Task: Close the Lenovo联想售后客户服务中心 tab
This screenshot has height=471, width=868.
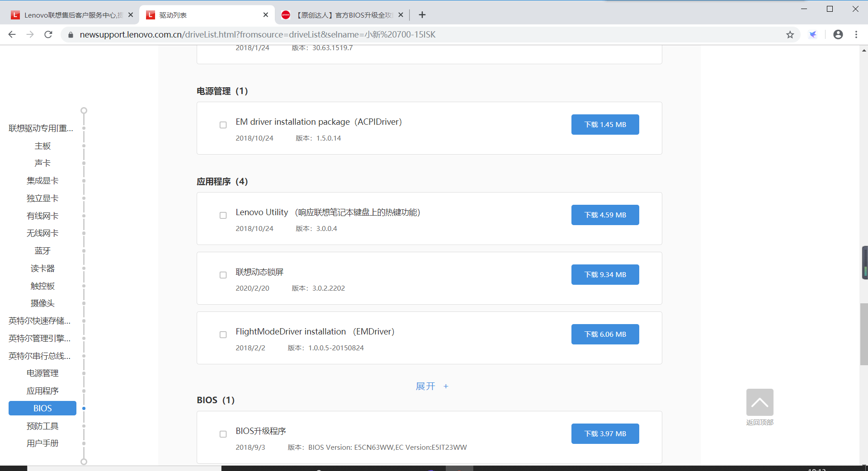Action: [x=131, y=15]
